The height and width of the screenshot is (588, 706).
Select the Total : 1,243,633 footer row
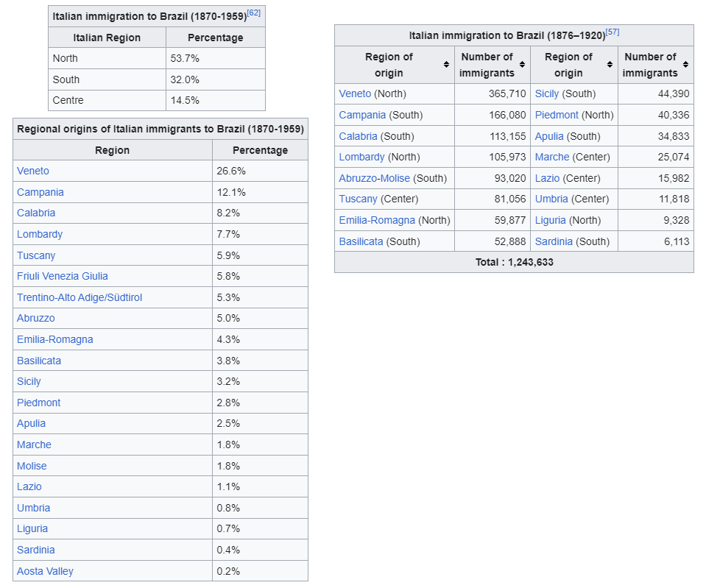point(514,262)
